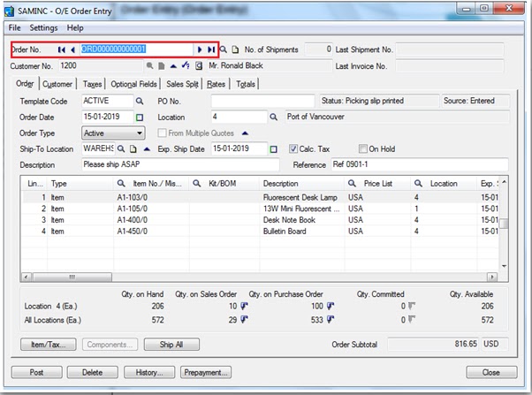Click Location column finder icon
The width and height of the screenshot is (532, 395).
coord(418,184)
